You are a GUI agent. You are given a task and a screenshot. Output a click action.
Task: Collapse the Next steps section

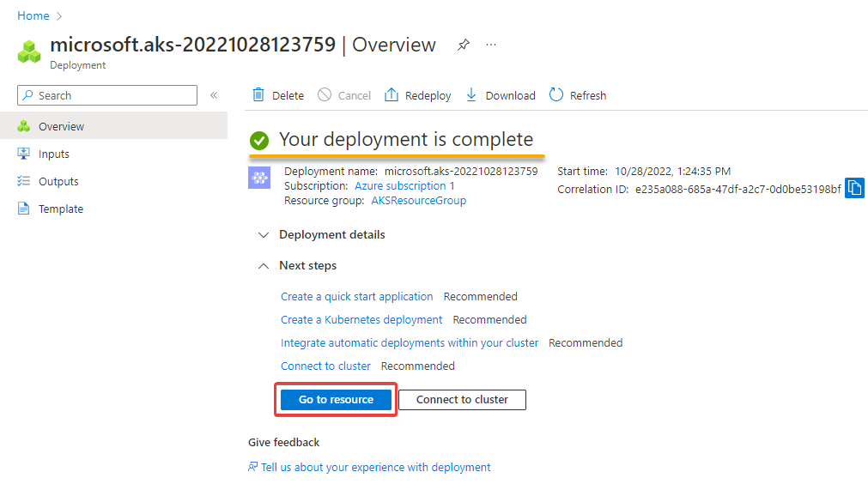coord(297,265)
